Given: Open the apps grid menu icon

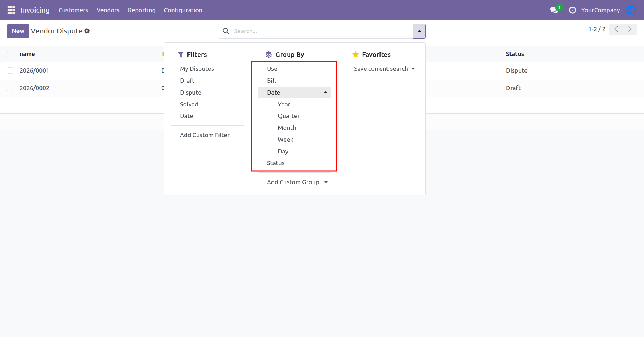Looking at the screenshot, I should point(11,10).
